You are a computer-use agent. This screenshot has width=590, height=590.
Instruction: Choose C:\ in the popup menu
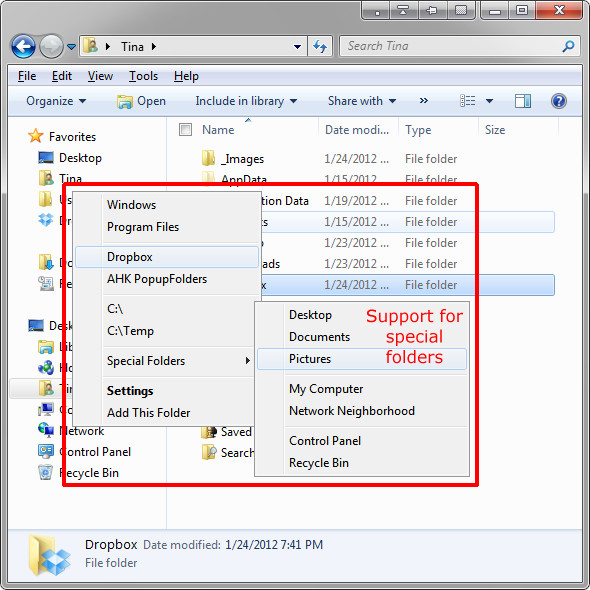click(x=165, y=309)
